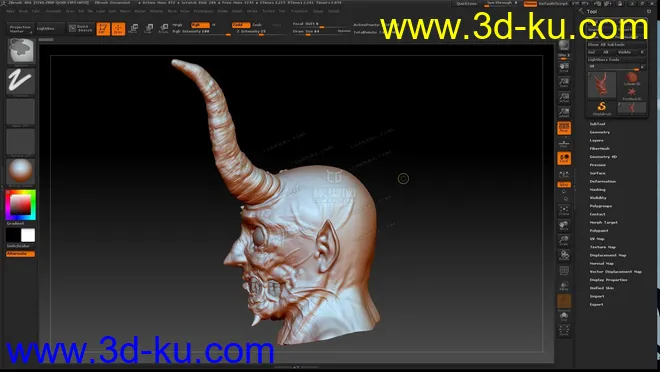Select the large demon head tool thumbnail
Image resolution: width=660 pixels, height=372 pixels.
(x=601, y=85)
